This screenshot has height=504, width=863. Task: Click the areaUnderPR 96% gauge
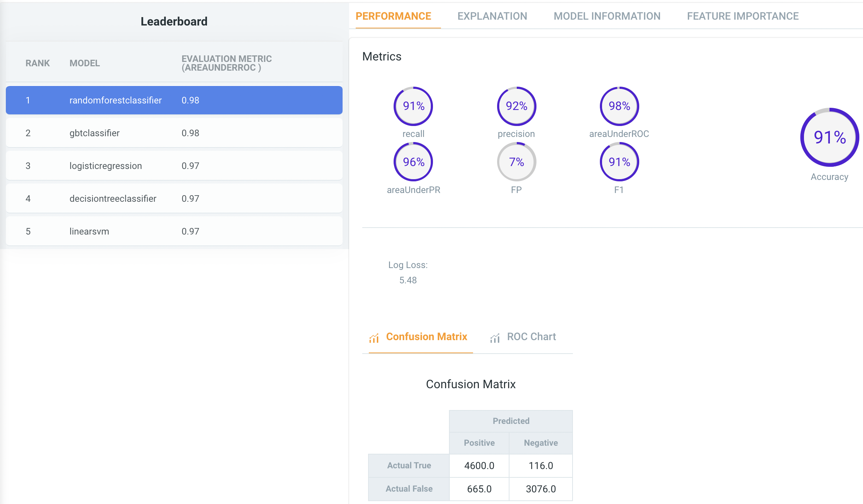[x=413, y=162]
